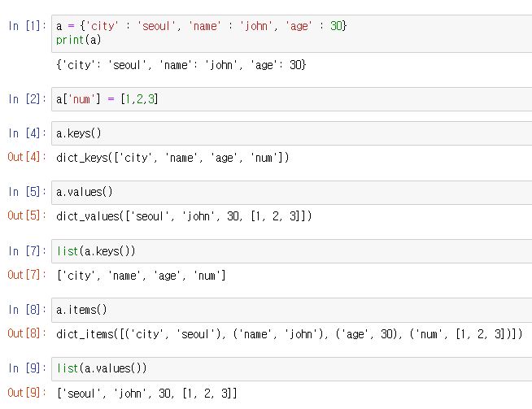Click the printed dictionary output under cell 1
The image size is (532, 409).
click(x=181, y=64)
